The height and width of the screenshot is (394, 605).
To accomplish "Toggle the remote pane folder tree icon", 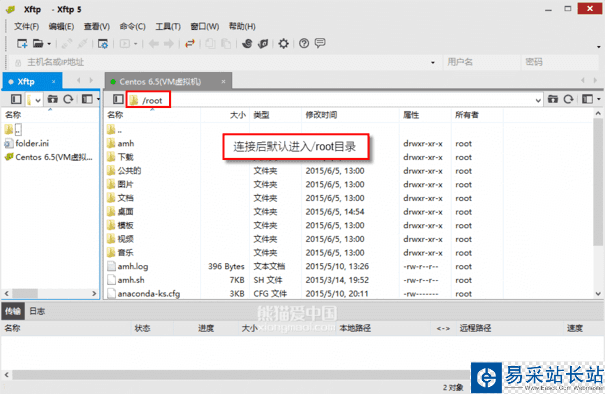I will tap(118, 100).
